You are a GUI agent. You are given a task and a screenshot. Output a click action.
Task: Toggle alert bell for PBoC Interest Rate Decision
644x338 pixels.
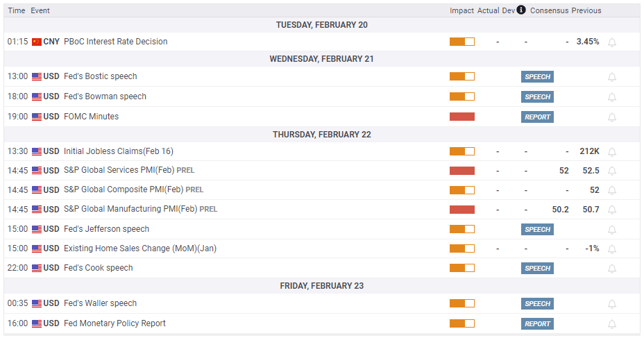(x=612, y=42)
